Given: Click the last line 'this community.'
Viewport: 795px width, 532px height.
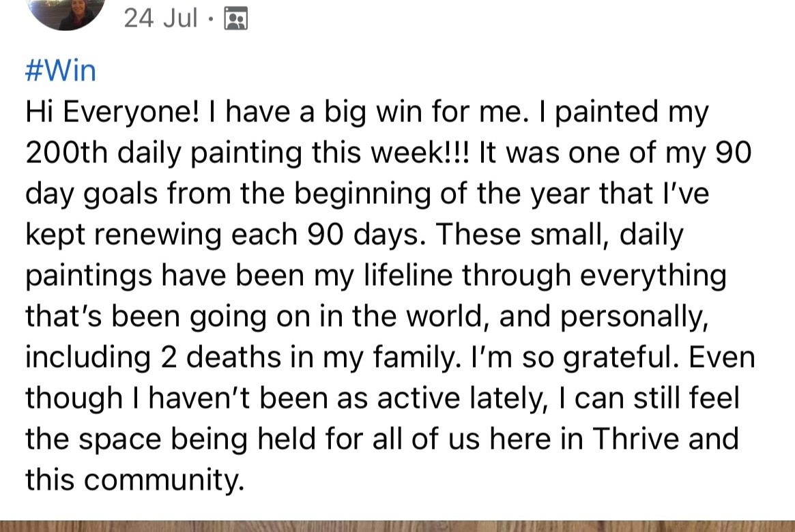Looking at the screenshot, I should click(134, 480).
